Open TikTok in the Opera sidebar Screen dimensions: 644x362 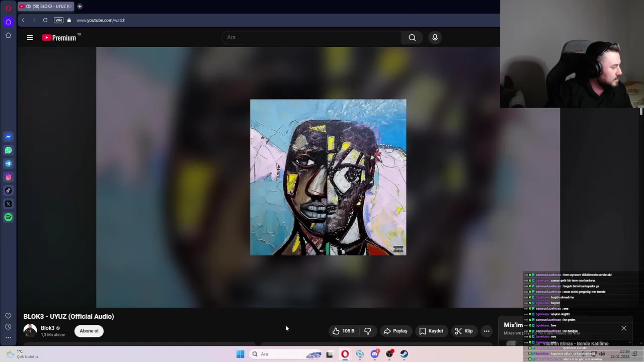coord(8,191)
